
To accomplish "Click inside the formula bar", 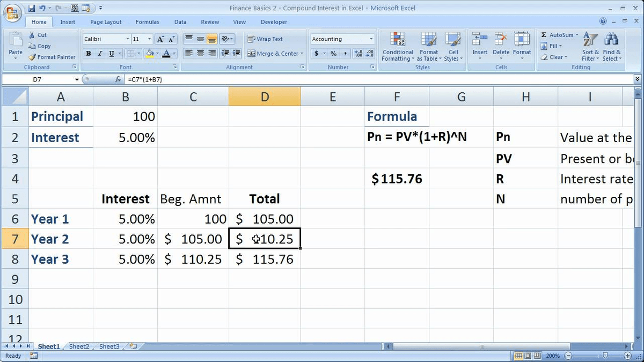I will pos(215,78).
